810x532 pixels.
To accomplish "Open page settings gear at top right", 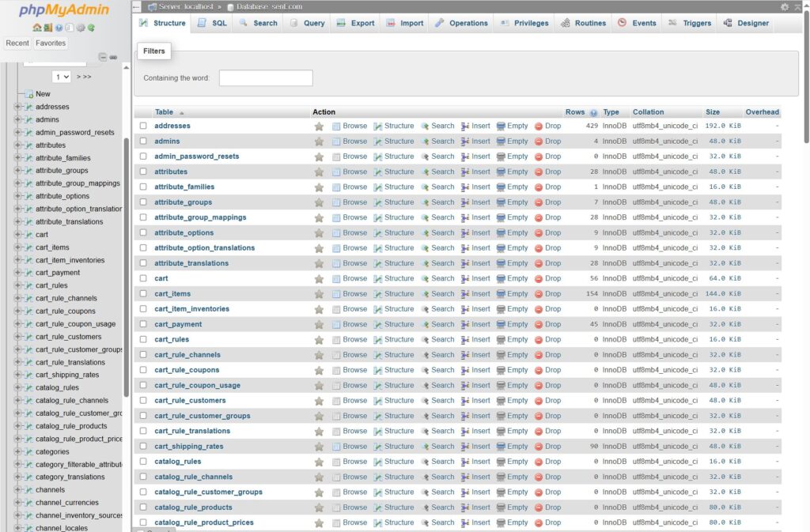I will [785, 6].
